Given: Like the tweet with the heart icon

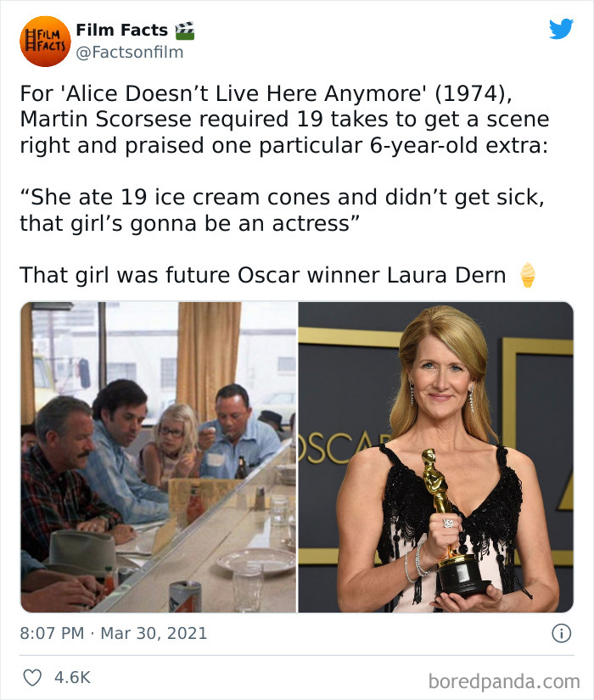Looking at the screenshot, I should coord(31,677).
